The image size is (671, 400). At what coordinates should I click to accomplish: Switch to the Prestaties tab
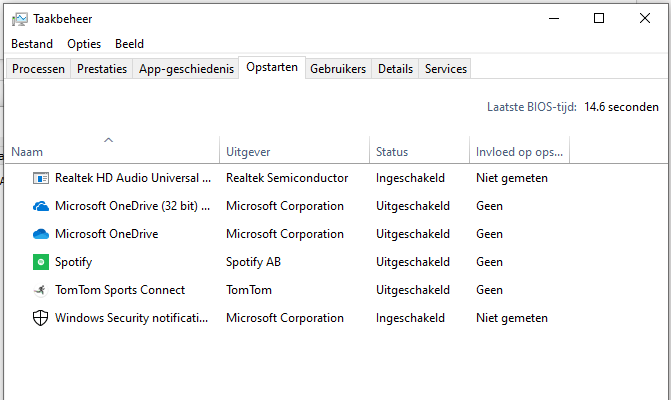coord(102,69)
